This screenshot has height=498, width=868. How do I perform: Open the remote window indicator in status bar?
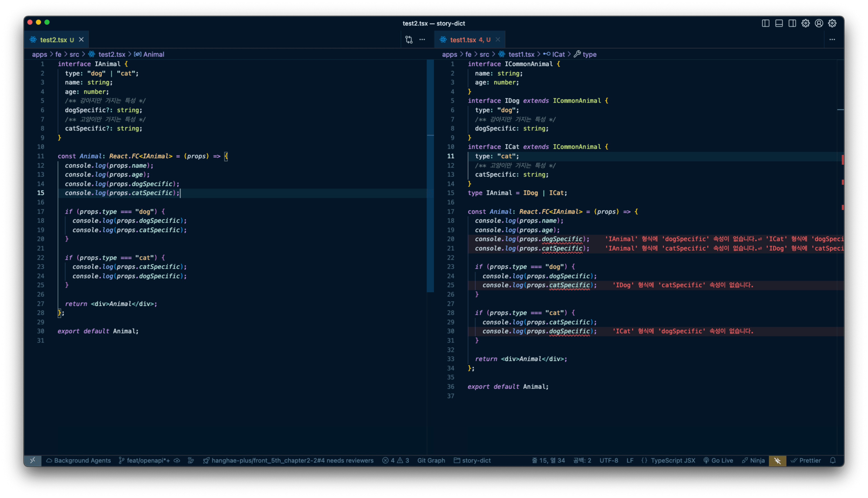click(x=33, y=461)
